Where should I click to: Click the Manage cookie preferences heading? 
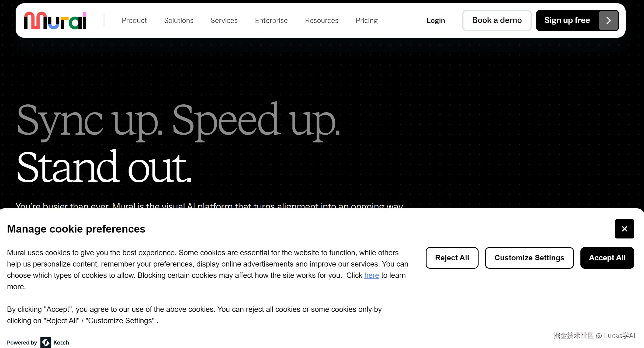coord(76,229)
